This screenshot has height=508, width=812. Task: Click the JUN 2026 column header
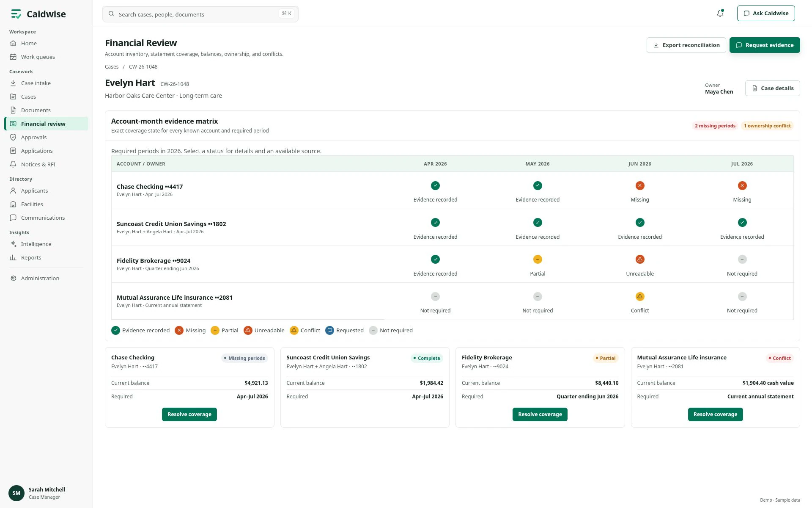click(x=639, y=164)
